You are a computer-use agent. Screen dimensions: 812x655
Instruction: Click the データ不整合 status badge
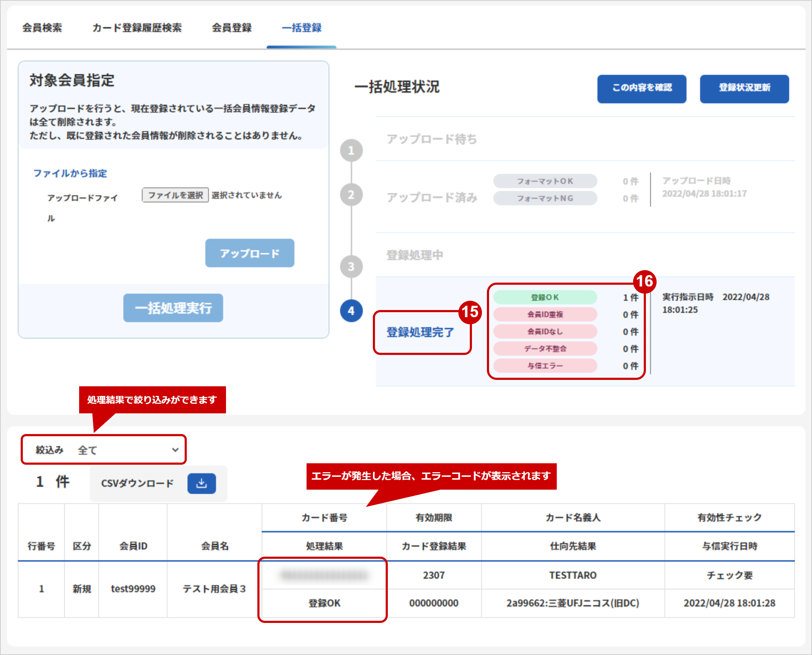click(545, 349)
